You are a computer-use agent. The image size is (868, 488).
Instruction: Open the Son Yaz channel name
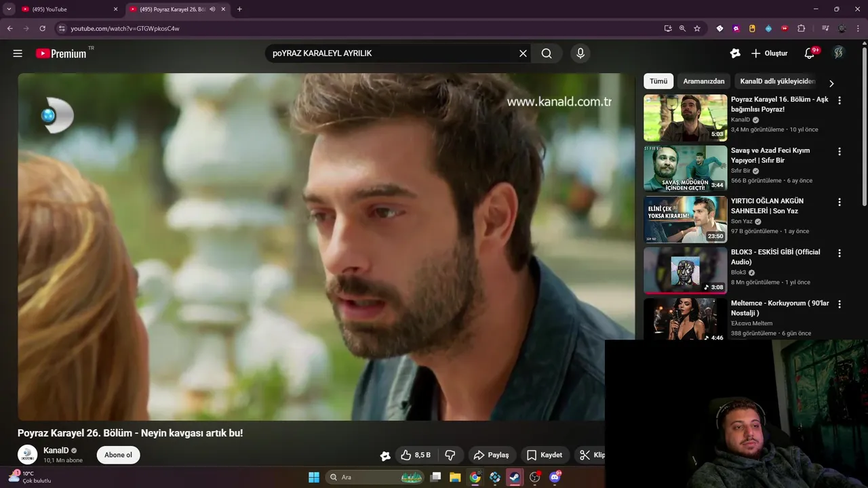(x=742, y=222)
